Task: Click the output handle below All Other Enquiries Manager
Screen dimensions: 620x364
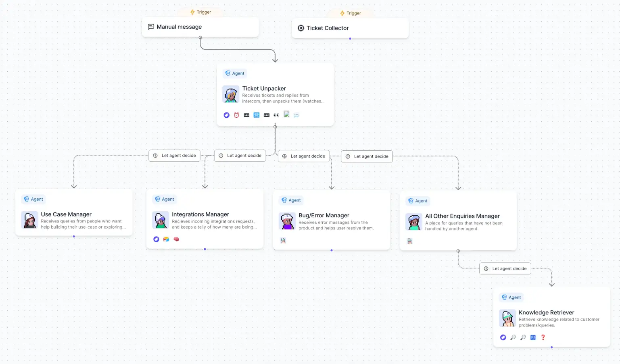Action: 458,251
